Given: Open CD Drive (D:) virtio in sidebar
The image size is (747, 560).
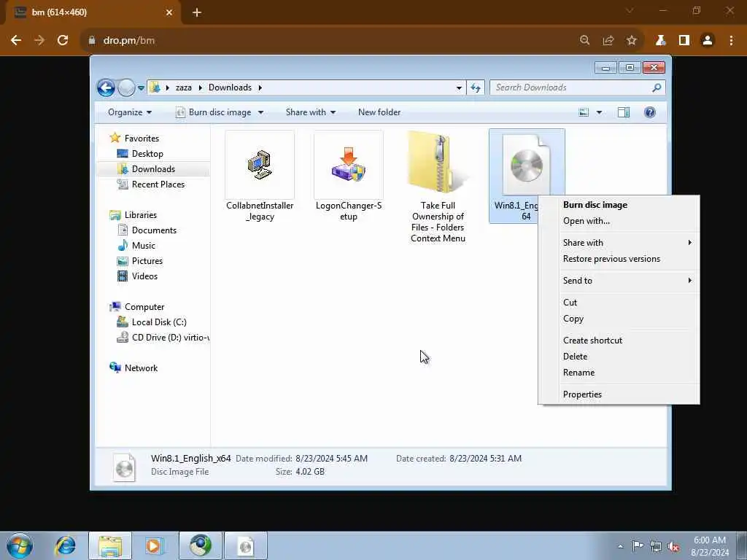Looking at the screenshot, I should [169, 337].
